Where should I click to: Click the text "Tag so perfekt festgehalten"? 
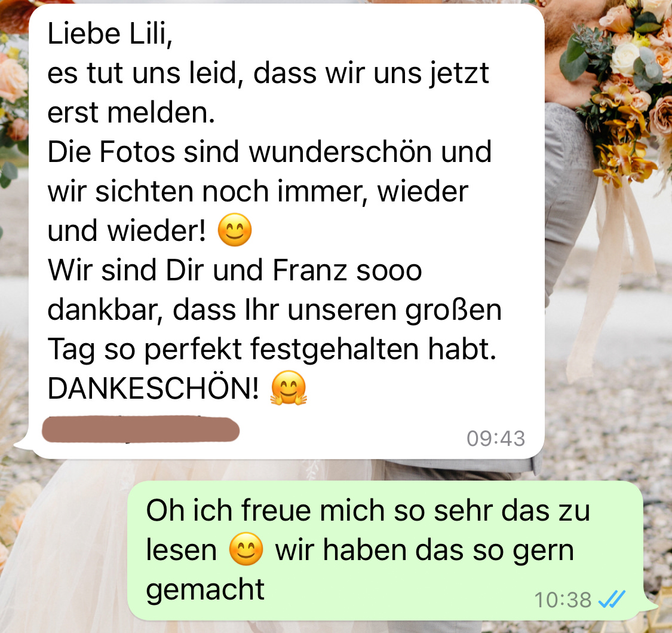(233, 349)
